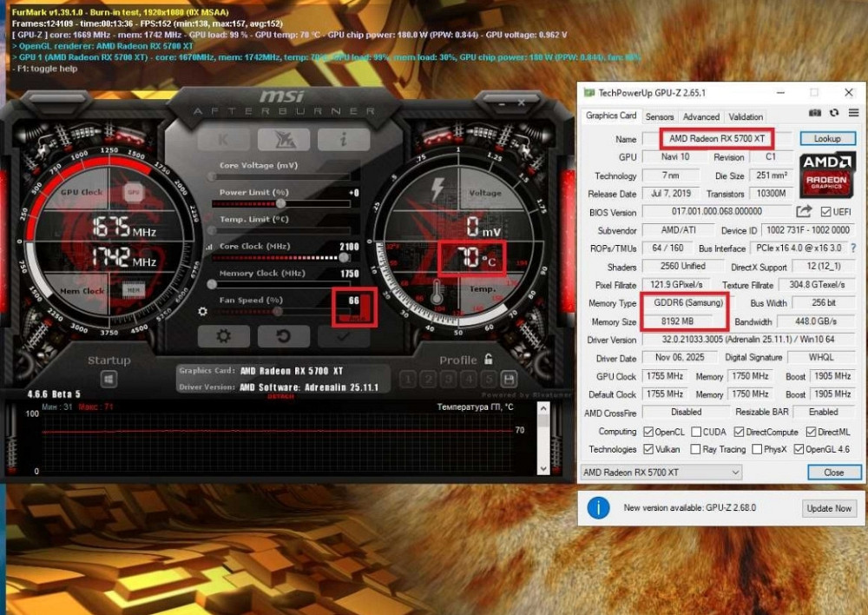
Task: Click the Afterburner info icon
Action: pos(343,139)
